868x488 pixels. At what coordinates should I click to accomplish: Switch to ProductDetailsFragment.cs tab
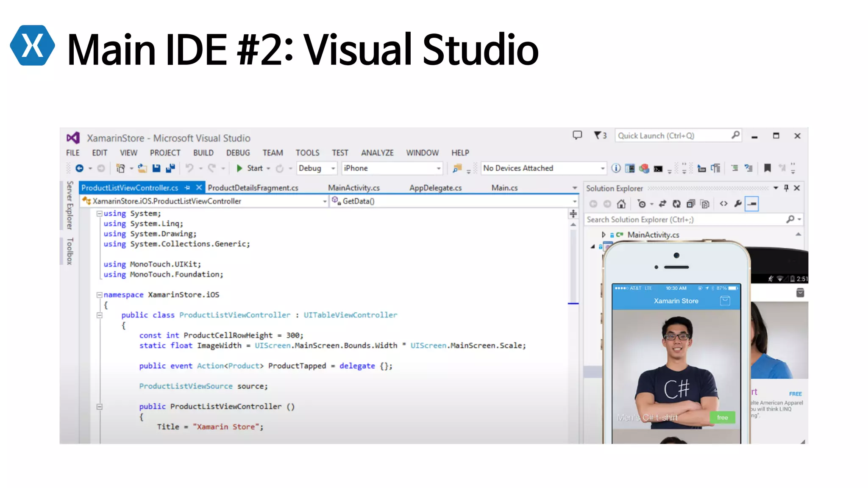(253, 188)
